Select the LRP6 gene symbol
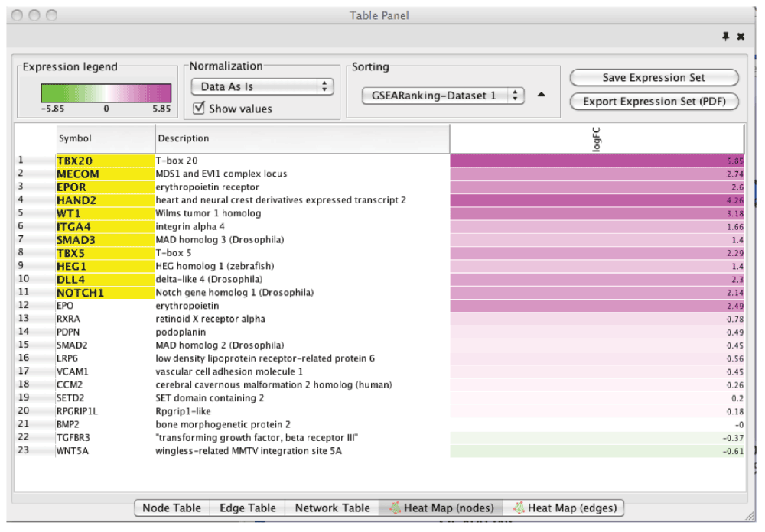This screenshot has height=532, width=765. pyautogui.click(x=67, y=358)
